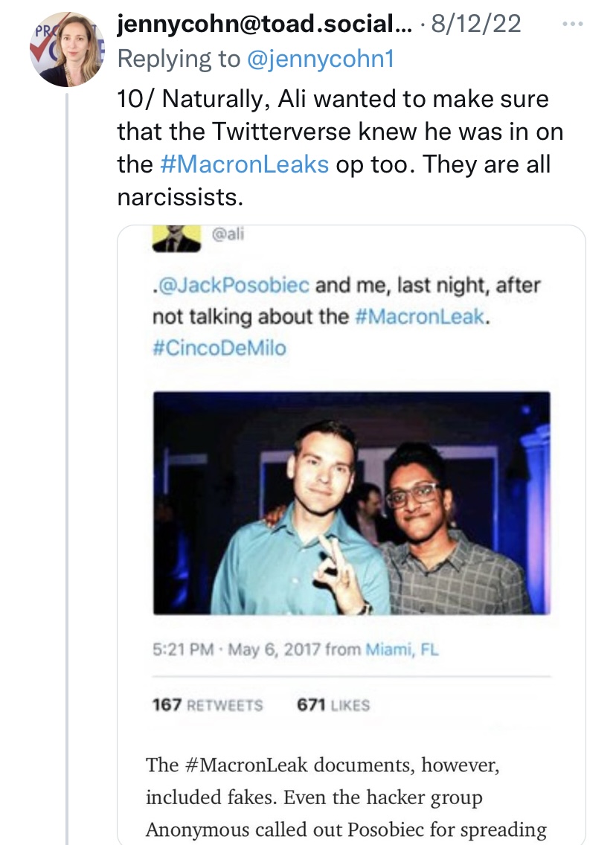Click the small avatar in the embedded tweet
This screenshot has height=845, width=616.
click(x=176, y=238)
